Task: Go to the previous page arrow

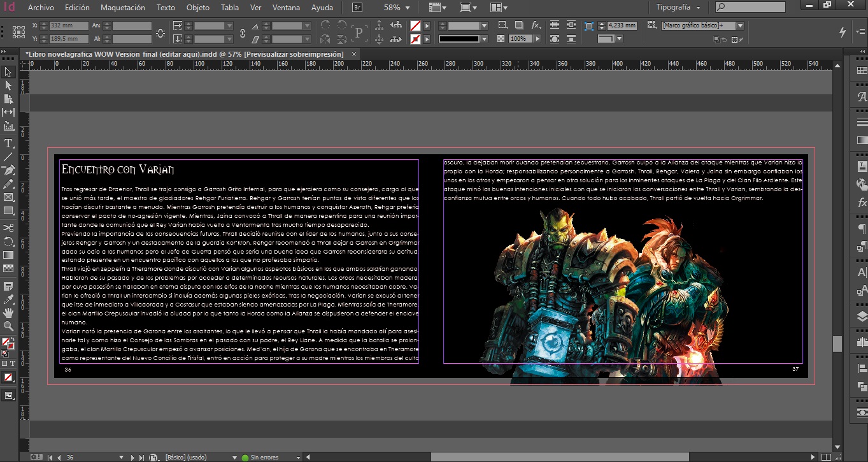Action: [x=59, y=457]
